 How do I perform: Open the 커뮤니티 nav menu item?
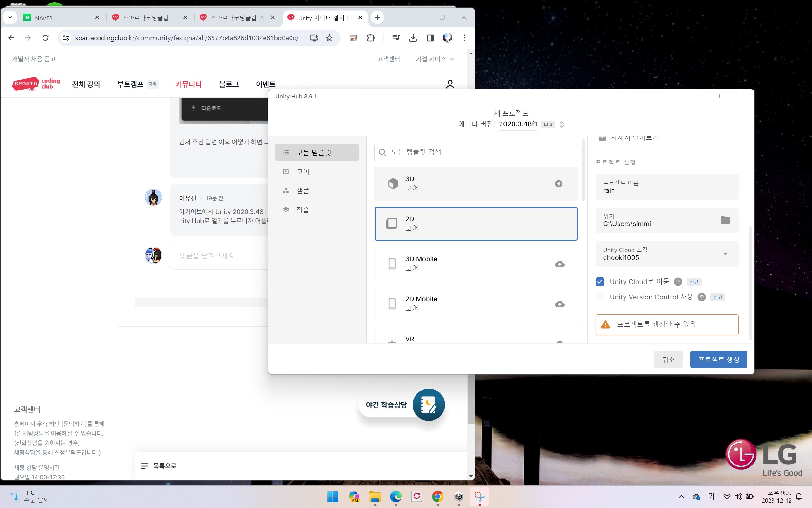click(189, 84)
